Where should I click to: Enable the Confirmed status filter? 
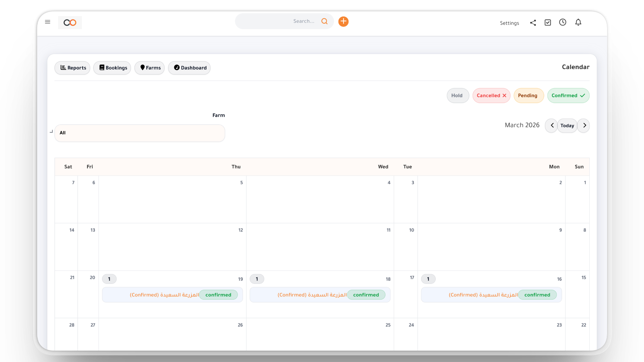[568, 96]
